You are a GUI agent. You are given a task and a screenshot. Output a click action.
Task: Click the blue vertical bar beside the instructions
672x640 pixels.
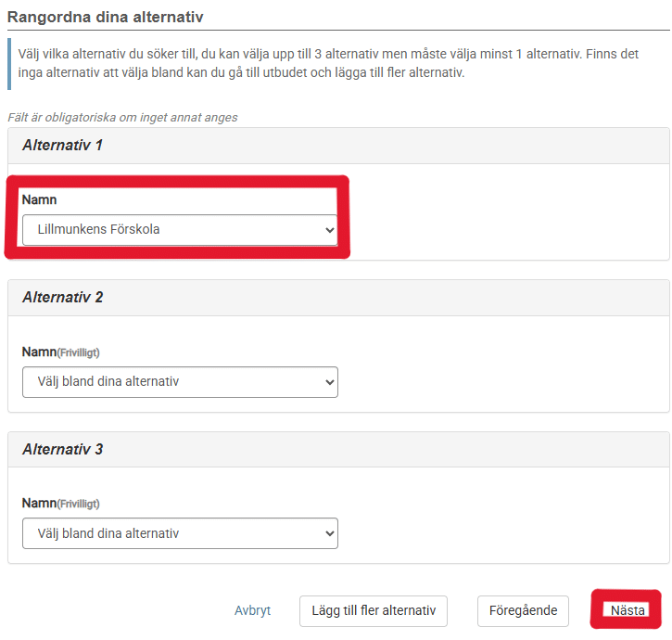(9, 64)
